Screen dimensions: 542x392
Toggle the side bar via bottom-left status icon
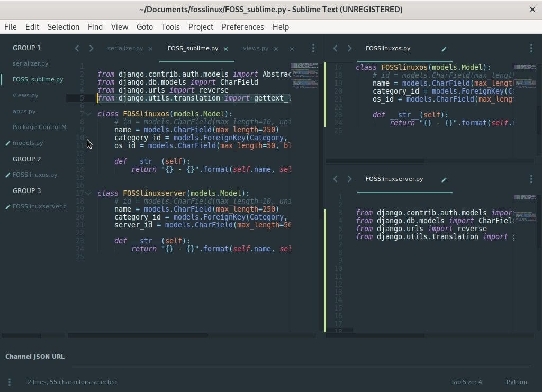coord(9,382)
